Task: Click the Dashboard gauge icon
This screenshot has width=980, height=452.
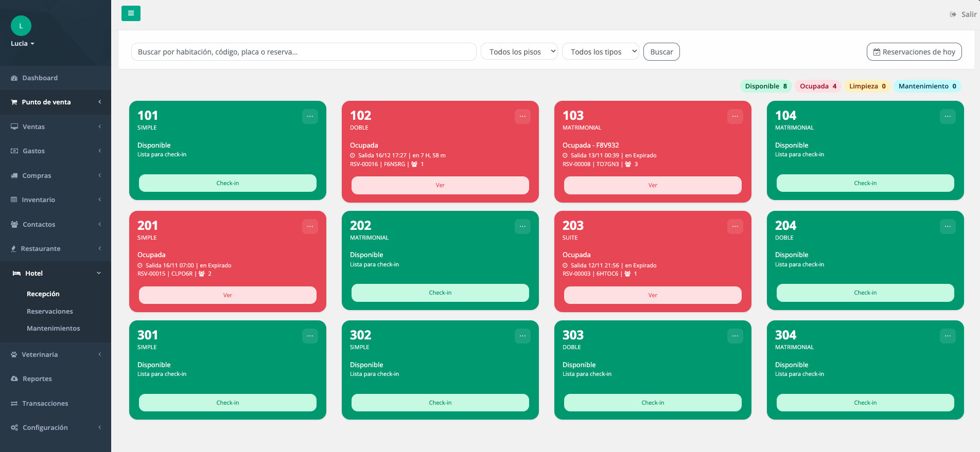Action: [14, 78]
